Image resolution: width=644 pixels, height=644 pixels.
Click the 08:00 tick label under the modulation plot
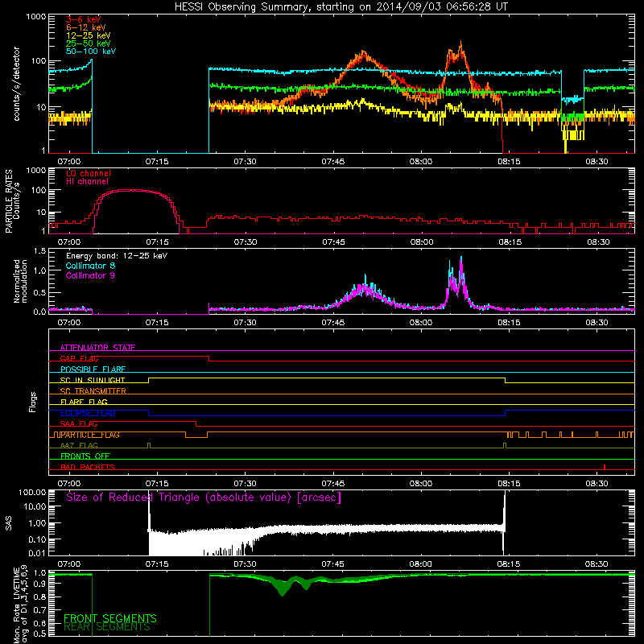point(421,323)
